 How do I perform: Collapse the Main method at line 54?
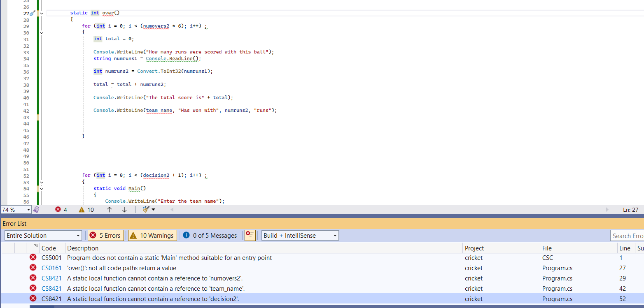click(42, 188)
